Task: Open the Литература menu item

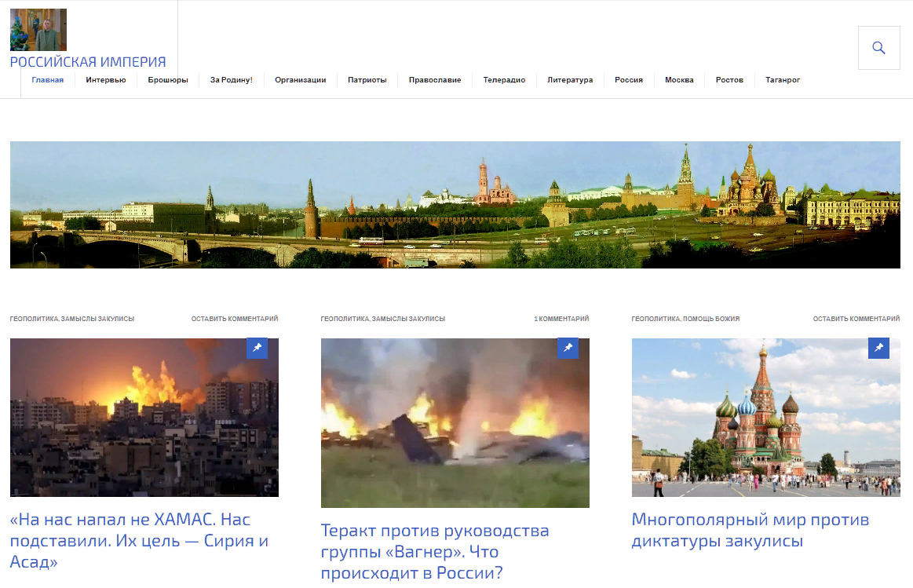Action: pyautogui.click(x=570, y=80)
